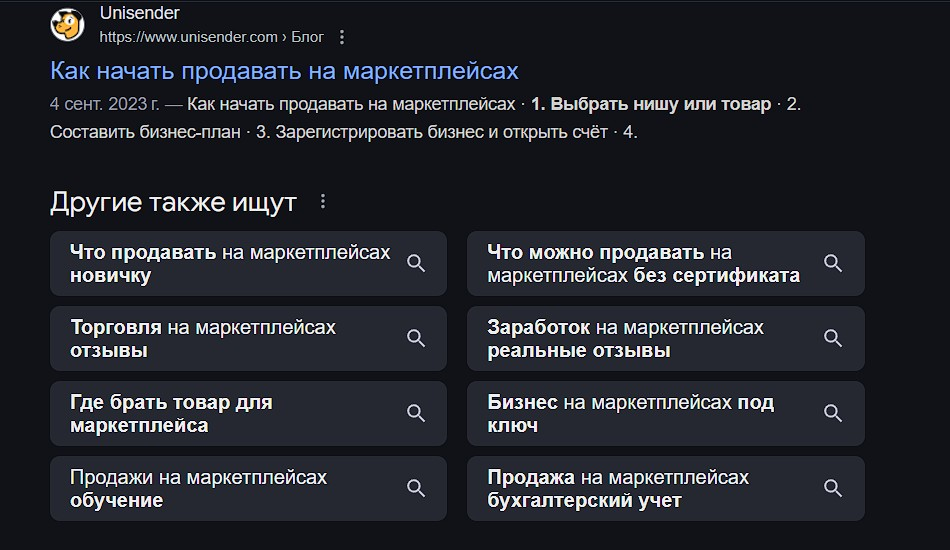Click search icon in 'бухгалтерский учет' suggestion
This screenshot has width=950, height=550.
(x=833, y=489)
